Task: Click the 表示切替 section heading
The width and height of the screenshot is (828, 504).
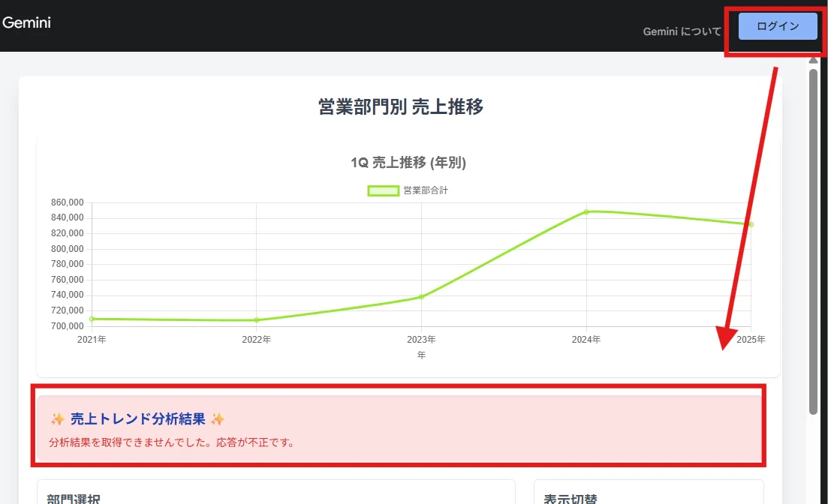Action: click(x=571, y=499)
